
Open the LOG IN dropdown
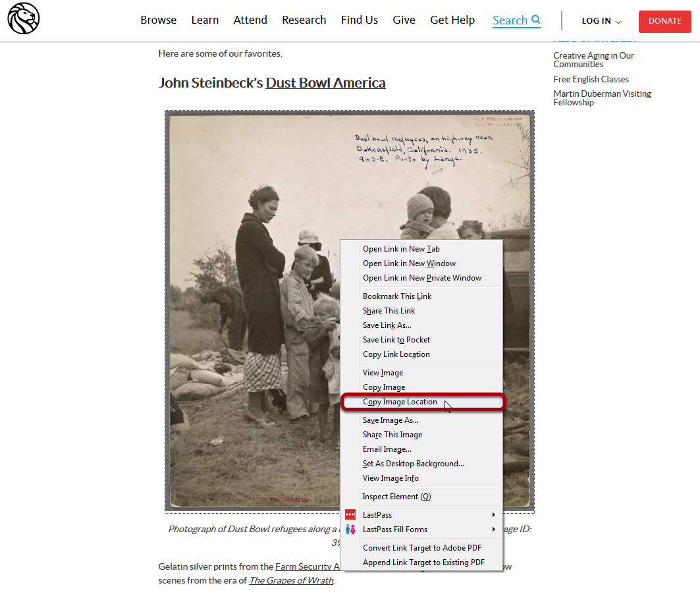[x=601, y=21]
